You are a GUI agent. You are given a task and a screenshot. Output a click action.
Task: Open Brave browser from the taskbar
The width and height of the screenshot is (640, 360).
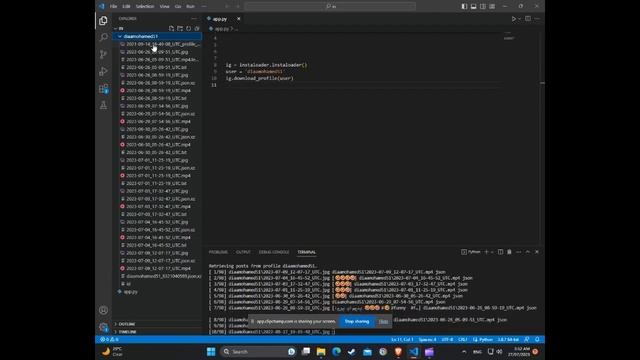[x=398, y=351]
